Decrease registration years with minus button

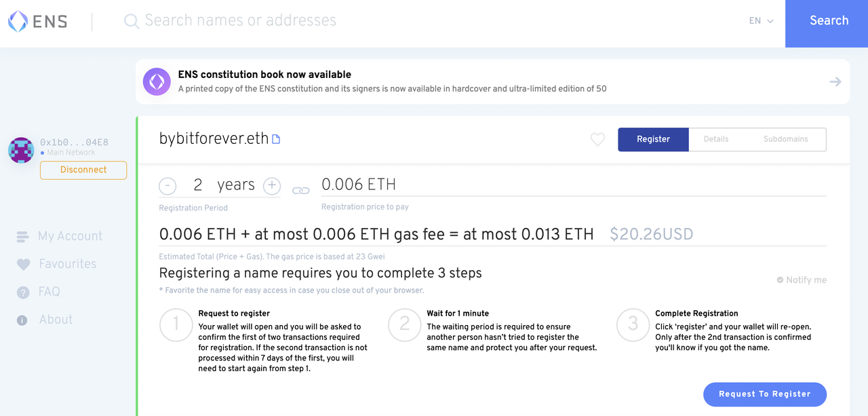click(167, 185)
